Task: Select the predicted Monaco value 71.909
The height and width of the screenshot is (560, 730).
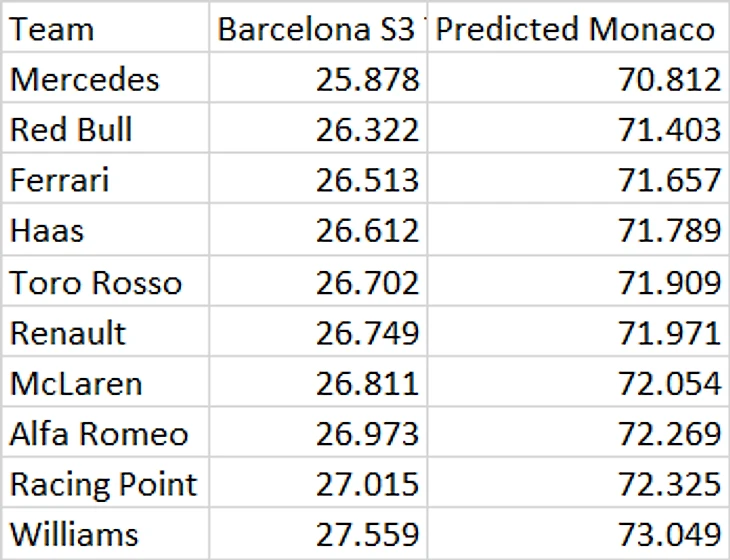Action: 576,283
